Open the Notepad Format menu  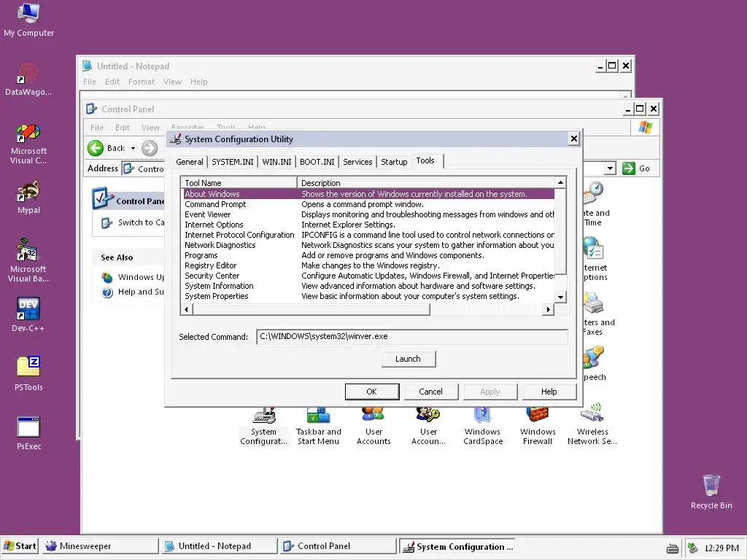coord(142,82)
